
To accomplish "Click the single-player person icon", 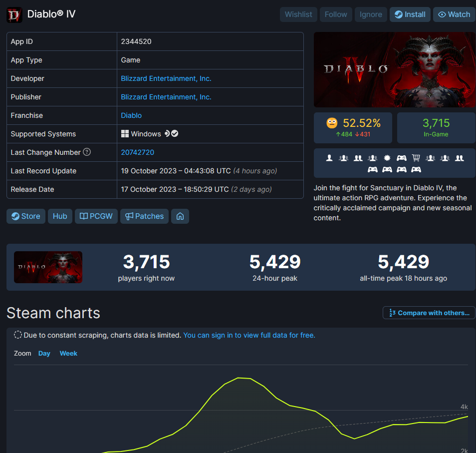I will coord(329,158).
